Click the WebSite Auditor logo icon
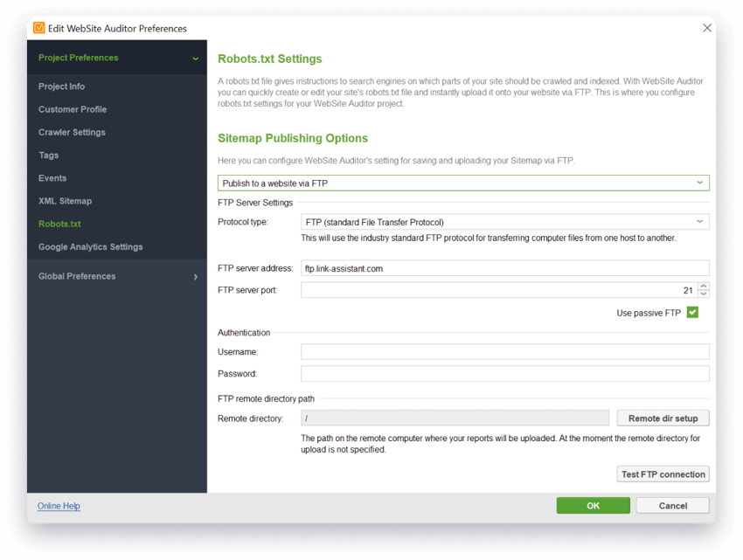 [x=39, y=28]
